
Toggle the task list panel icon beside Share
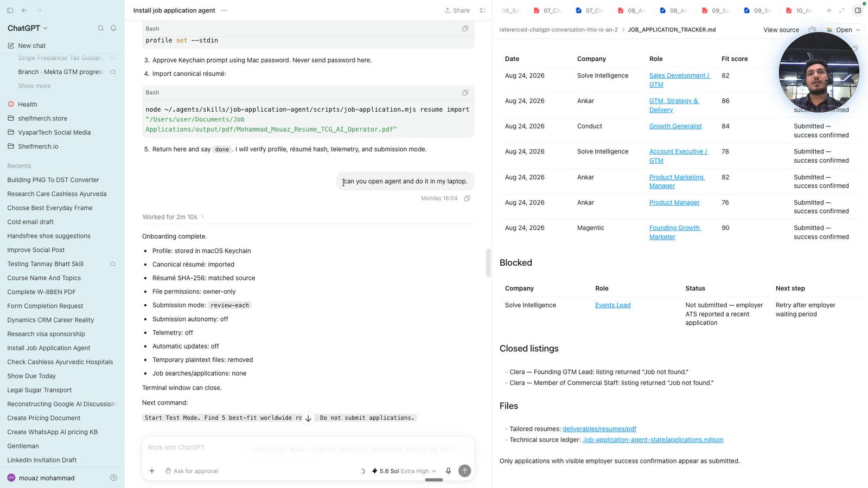click(x=483, y=10)
